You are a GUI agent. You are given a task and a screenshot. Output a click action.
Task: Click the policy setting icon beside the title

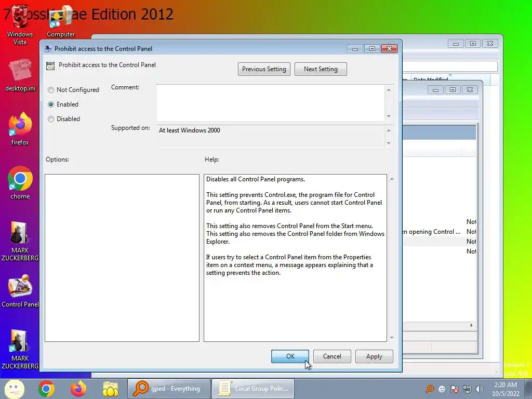[x=50, y=66]
